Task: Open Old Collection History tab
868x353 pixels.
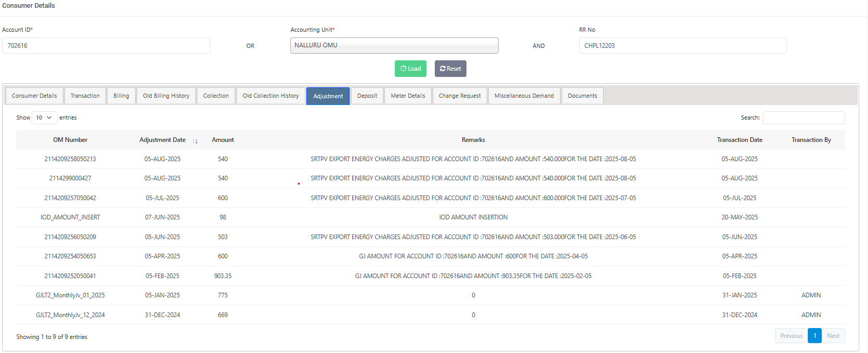Action: 271,96
